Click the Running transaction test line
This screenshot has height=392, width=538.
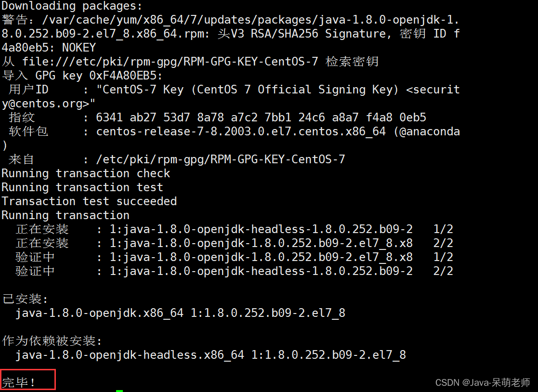point(82,187)
